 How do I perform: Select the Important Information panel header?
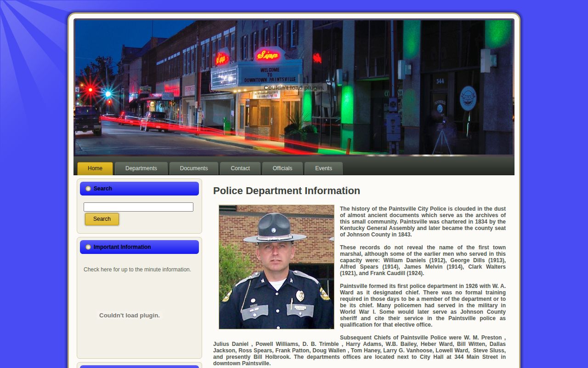point(139,247)
